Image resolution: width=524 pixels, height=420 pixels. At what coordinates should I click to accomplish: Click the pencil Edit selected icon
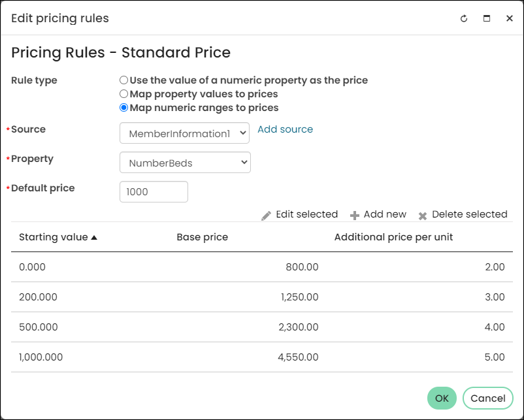[266, 216]
